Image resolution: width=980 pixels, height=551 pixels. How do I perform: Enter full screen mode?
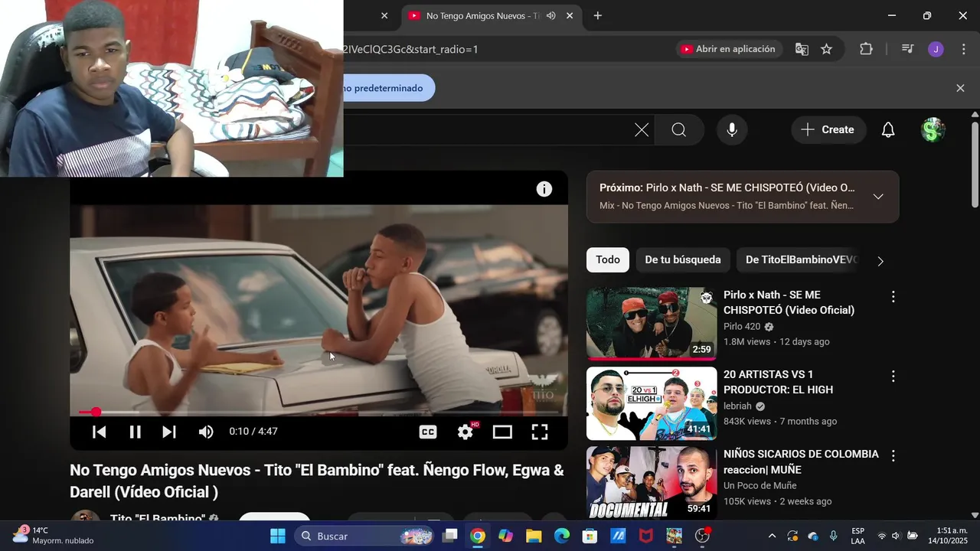[x=540, y=432]
